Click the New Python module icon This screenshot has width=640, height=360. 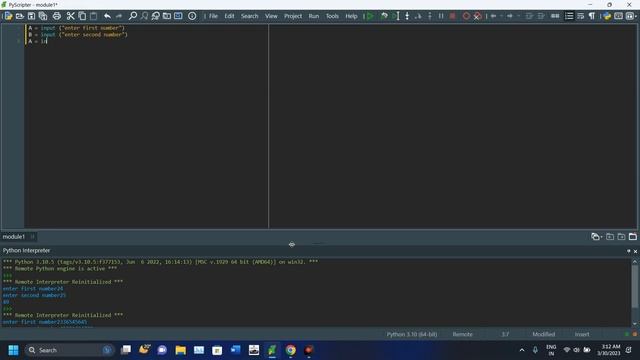tap(8, 16)
